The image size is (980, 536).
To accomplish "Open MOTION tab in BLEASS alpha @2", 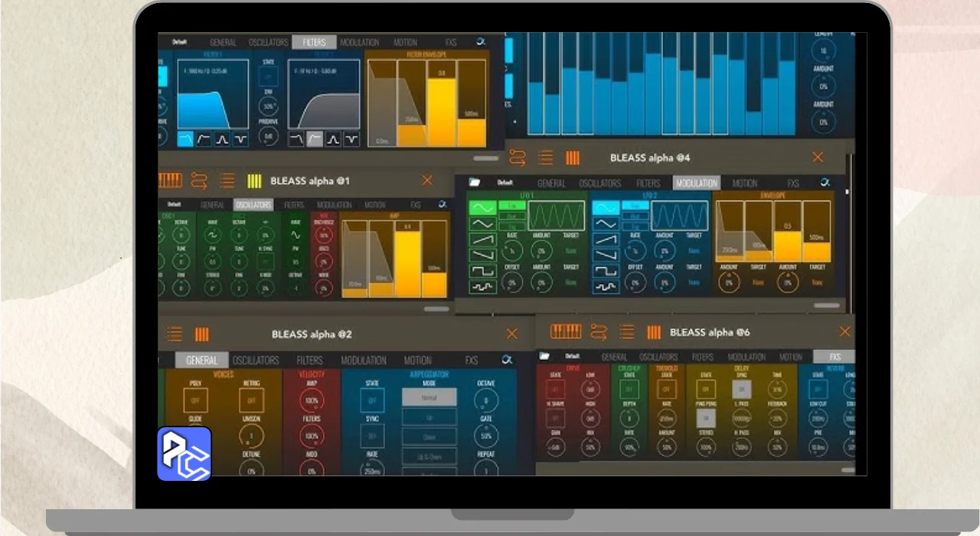I will [418, 360].
